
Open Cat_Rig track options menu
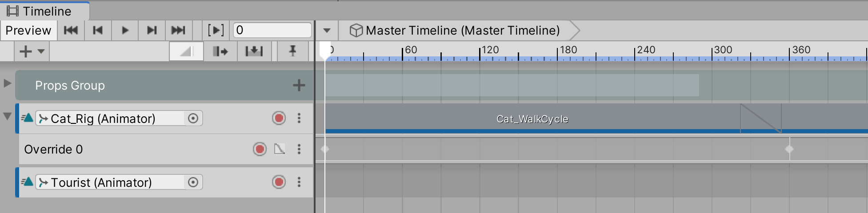[299, 118]
